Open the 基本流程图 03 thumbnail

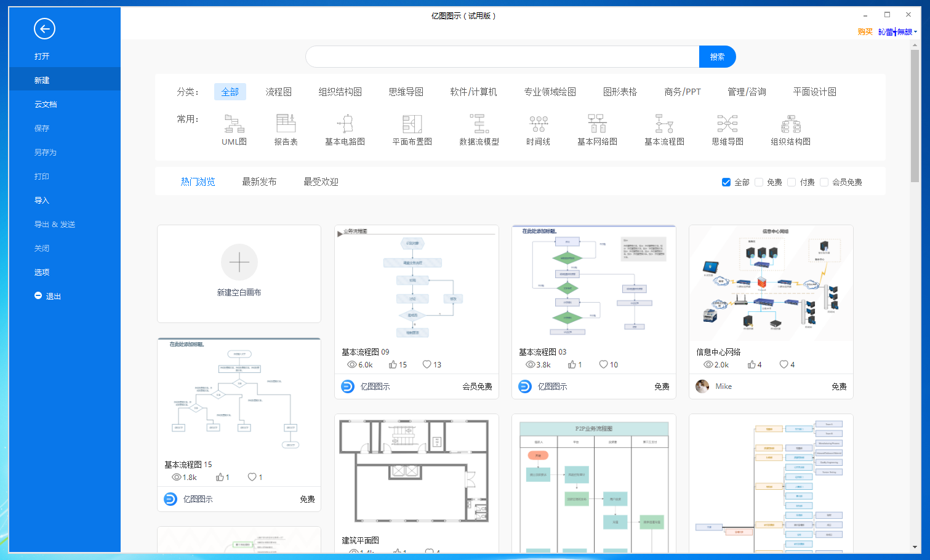594,283
